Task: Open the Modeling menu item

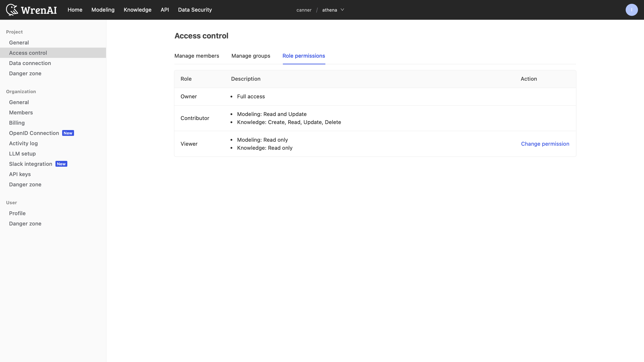Action: coord(103,10)
